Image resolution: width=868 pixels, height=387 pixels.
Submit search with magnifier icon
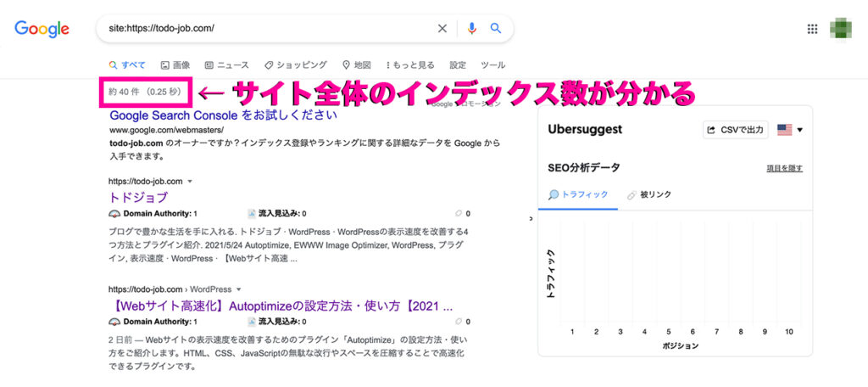coord(495,28)
